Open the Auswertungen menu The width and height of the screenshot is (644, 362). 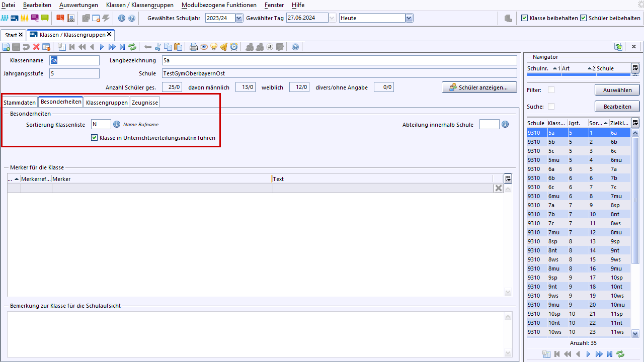click(x=78, y=5)
